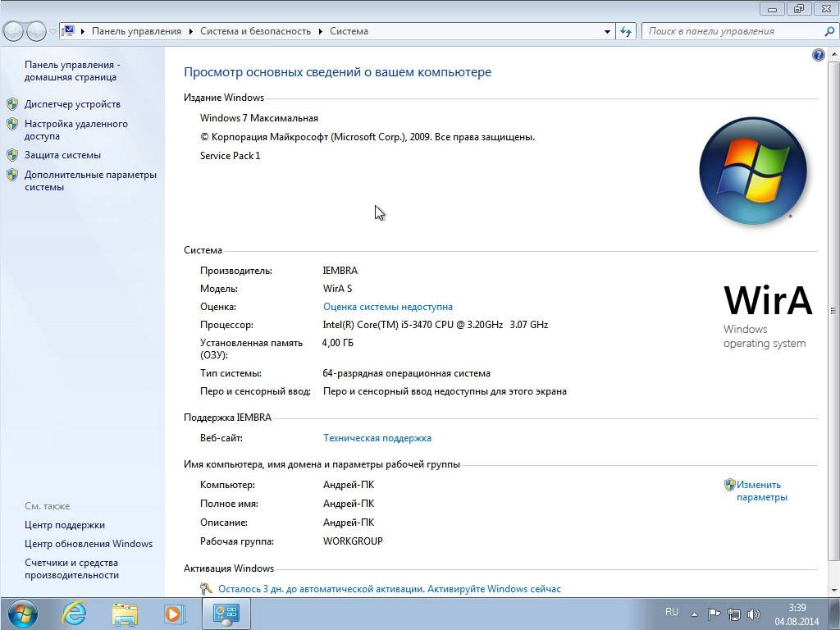Click the clock showing 3:39 04.08.2014
This screenshot has height=630, width=840.
coord(797,614)
